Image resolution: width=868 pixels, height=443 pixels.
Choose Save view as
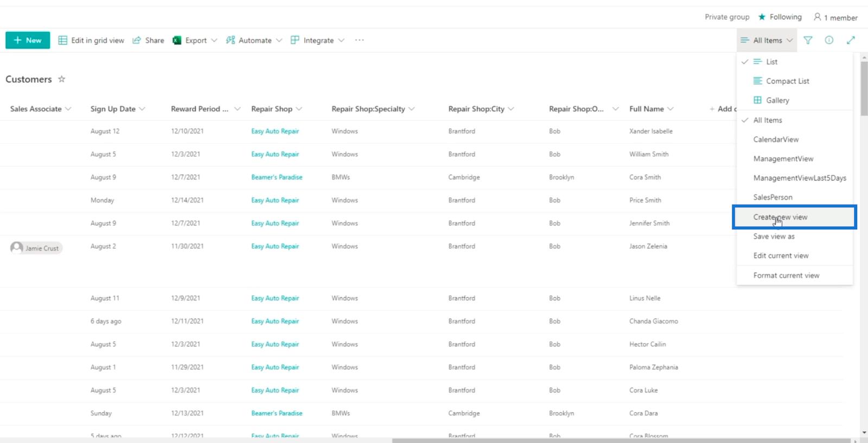[795, 236]
